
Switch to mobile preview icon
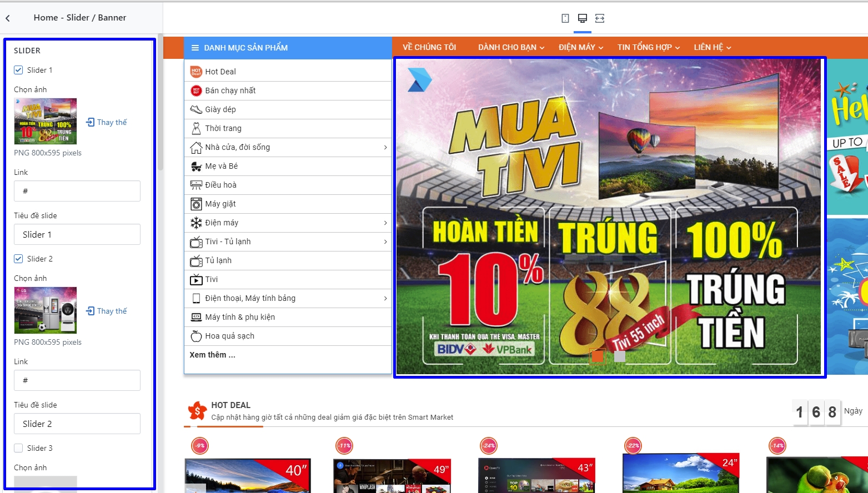(x=565, y=18)
